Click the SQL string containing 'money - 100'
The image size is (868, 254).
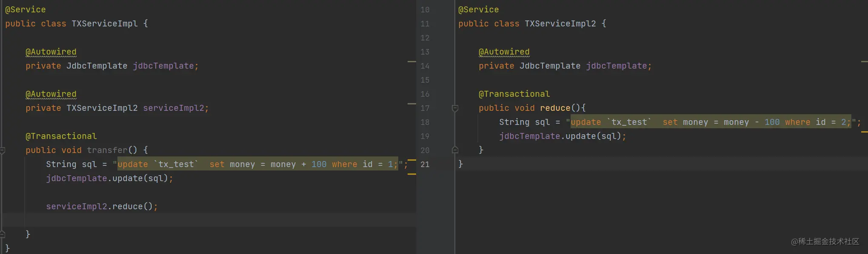[711, 122]
